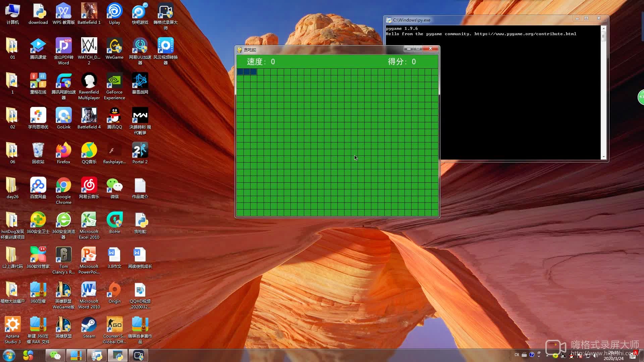Viewport: 644px width, 362px height.
Task: Open the 回收站 recycle bin
Action: click(x=38, y=154)
